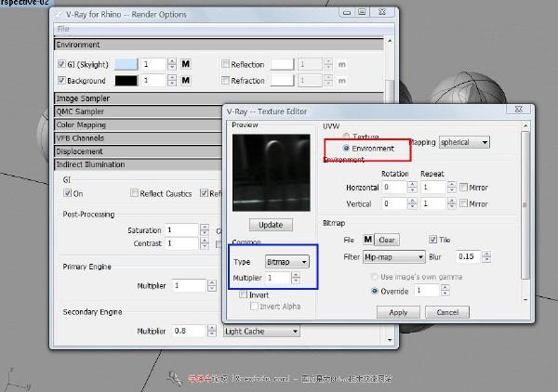Open Filter Mip-map dropdown
558x392 pixels.
pos(394,256)
